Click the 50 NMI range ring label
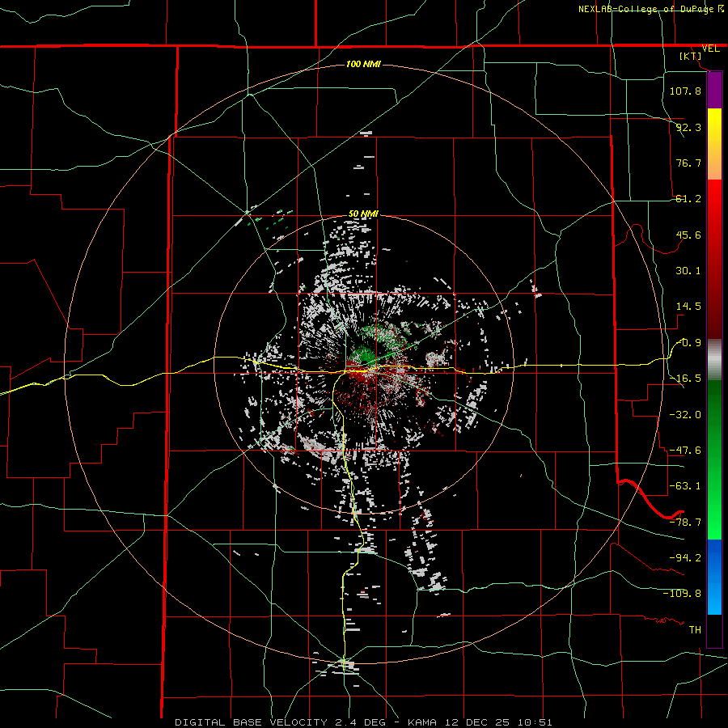Screen dimensions: 728x728 363,214
